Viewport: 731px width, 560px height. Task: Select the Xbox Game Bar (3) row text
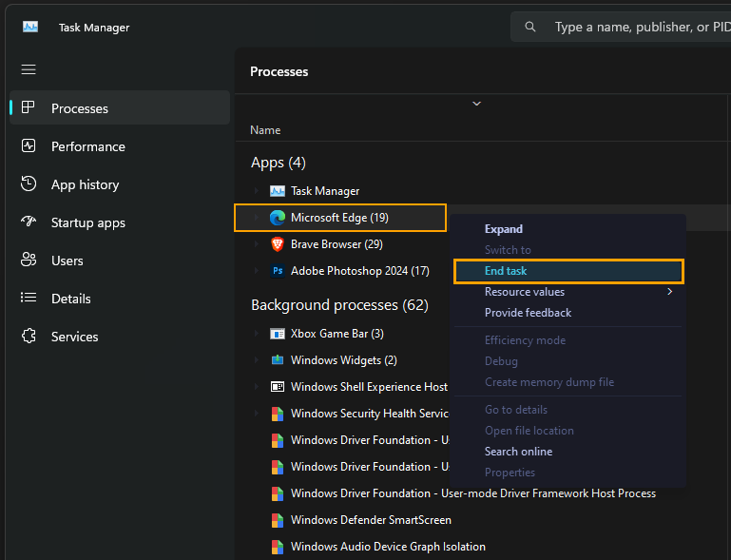(x=337, y=334)
